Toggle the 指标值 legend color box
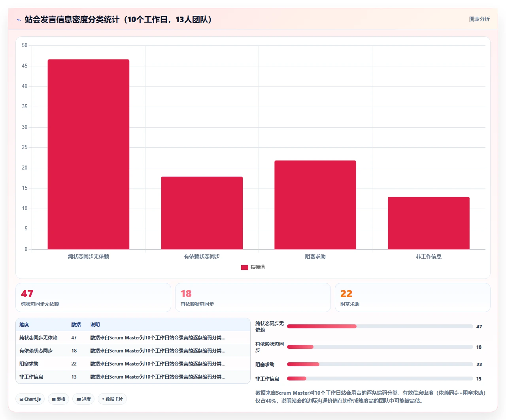 (x=245, y=267)
